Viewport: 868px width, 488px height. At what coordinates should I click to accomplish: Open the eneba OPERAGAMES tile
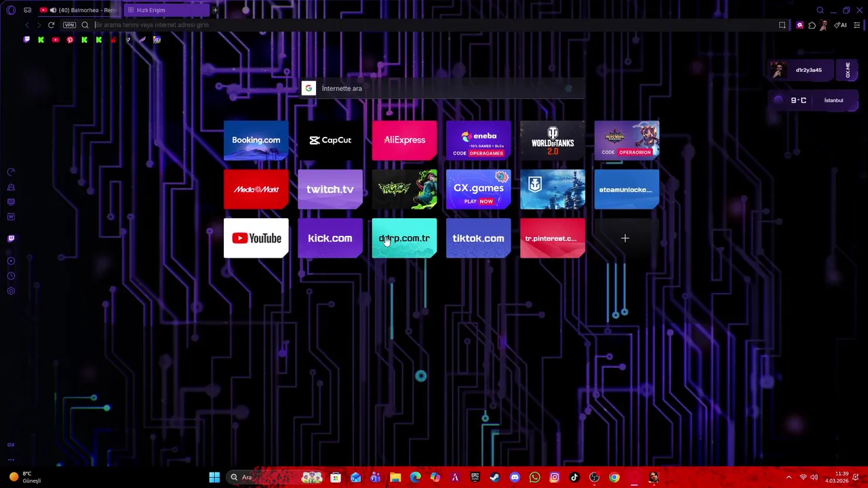click(x=478, y=140)
